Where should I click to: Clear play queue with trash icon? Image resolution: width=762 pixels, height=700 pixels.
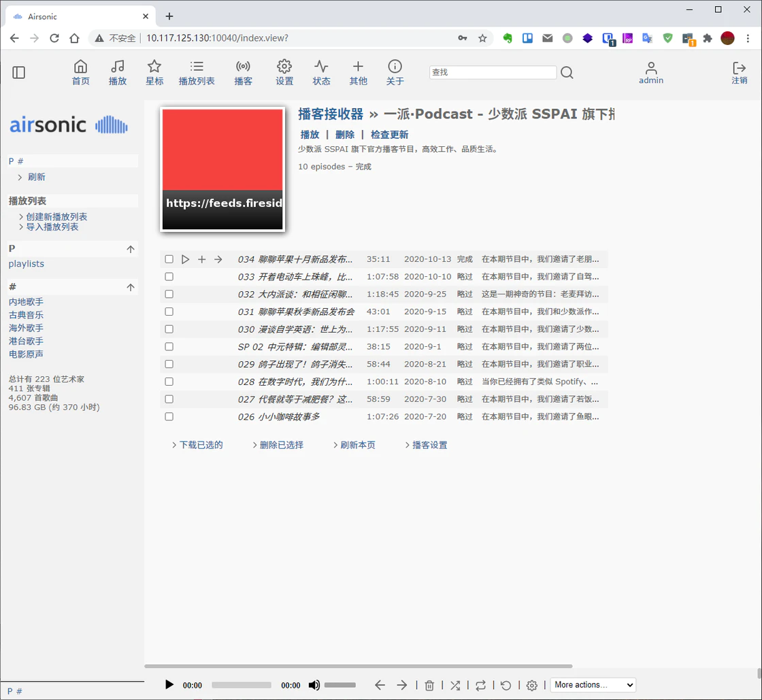pos(429,685)
